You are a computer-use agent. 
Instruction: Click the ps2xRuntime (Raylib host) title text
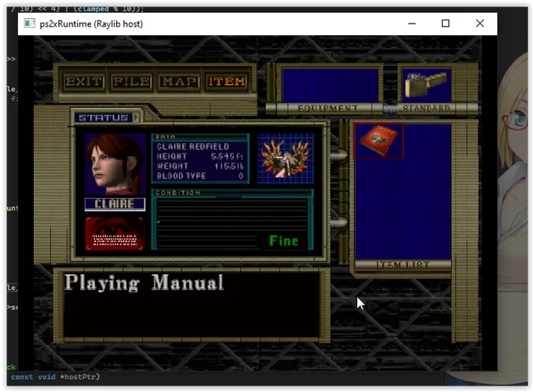tap(91, 24)
